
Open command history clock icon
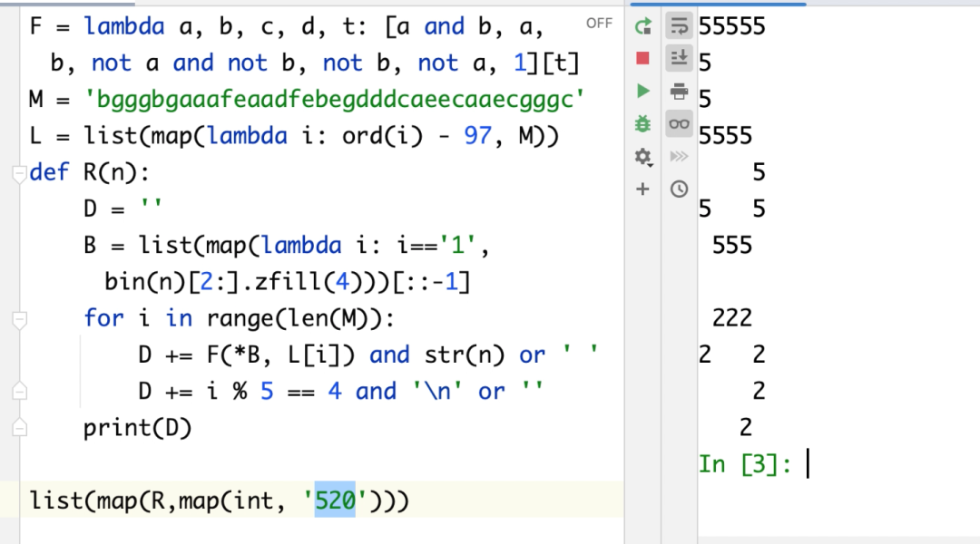(x=679, y=189)
